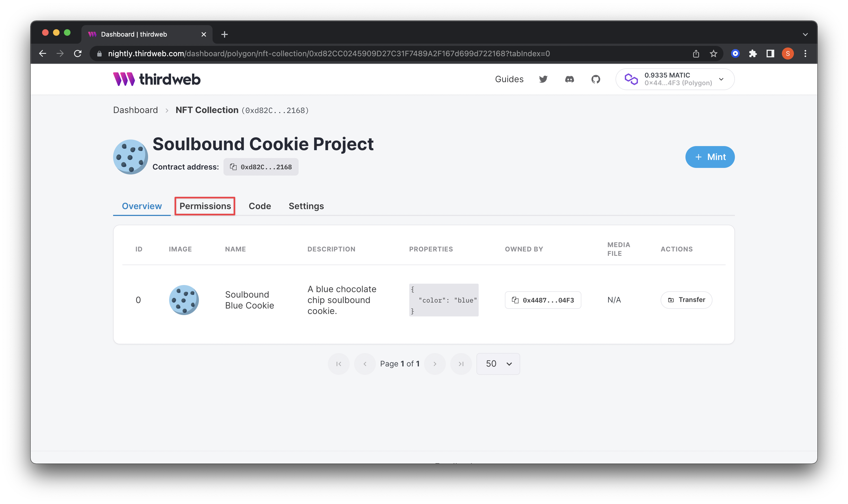Screen dimensions: 848x504
Task: Open the Settings tab
Action: (306, 206)
